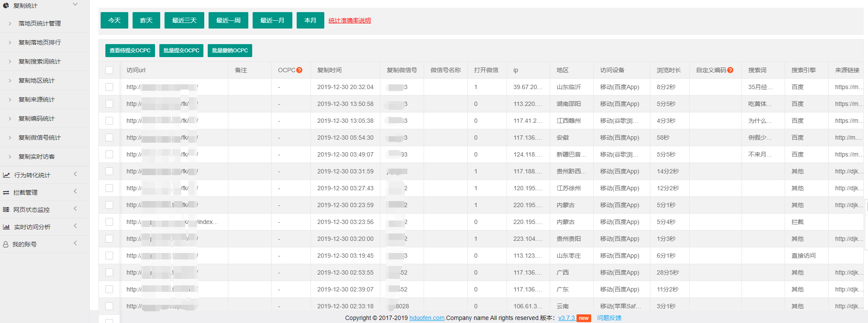The height and width of the screenshot is (323, 868).
Task: Check the row copied at 2019-12-30 03:23:59
Action: (109, 205)
